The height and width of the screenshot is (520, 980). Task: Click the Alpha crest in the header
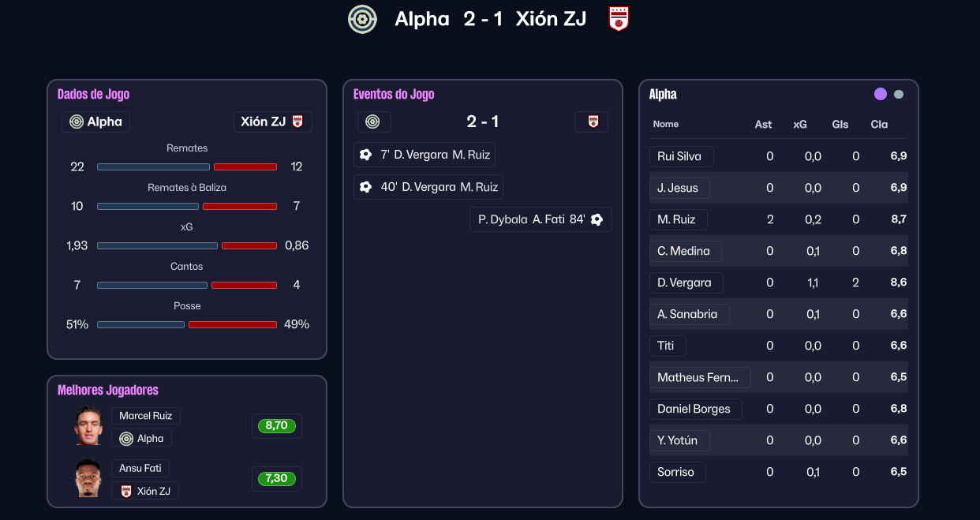pyautogui.click(x=362, y=19)
